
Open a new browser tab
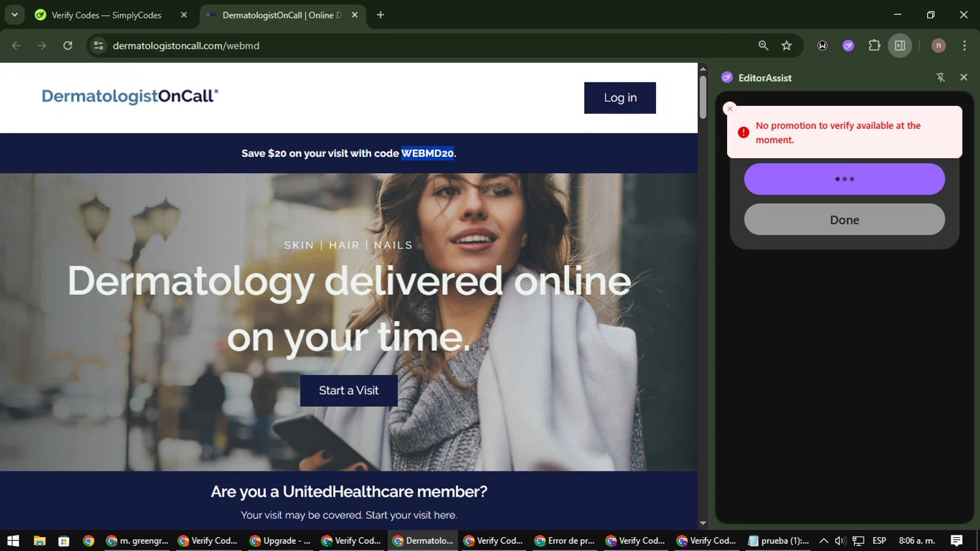[x=380, y=14]
